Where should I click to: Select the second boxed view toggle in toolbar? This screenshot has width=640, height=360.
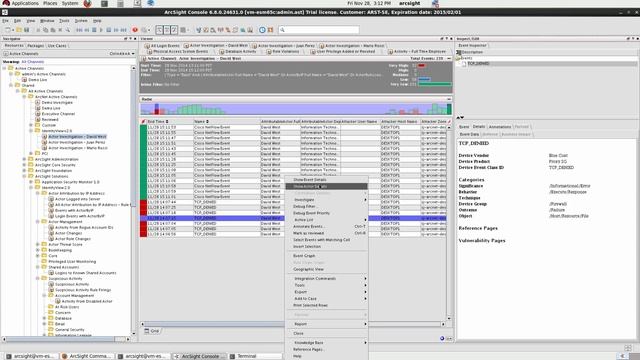pyautogui.click(x=167, y=30)
